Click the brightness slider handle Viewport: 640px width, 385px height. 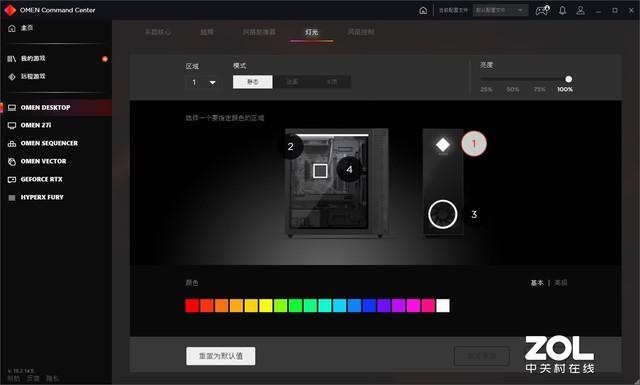click(569, 79)
